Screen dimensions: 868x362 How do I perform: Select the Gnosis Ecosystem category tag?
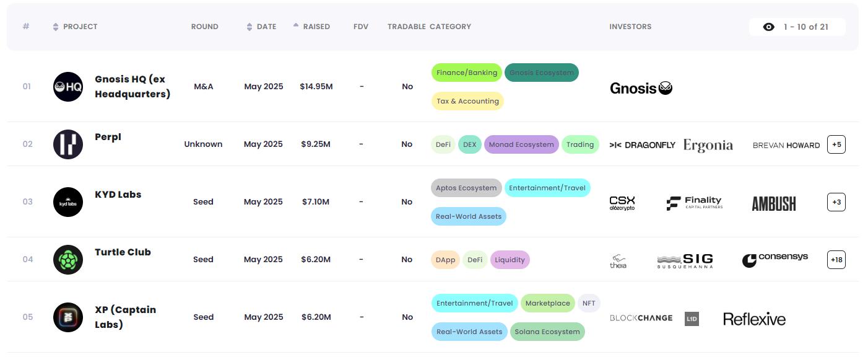(542, 73)
